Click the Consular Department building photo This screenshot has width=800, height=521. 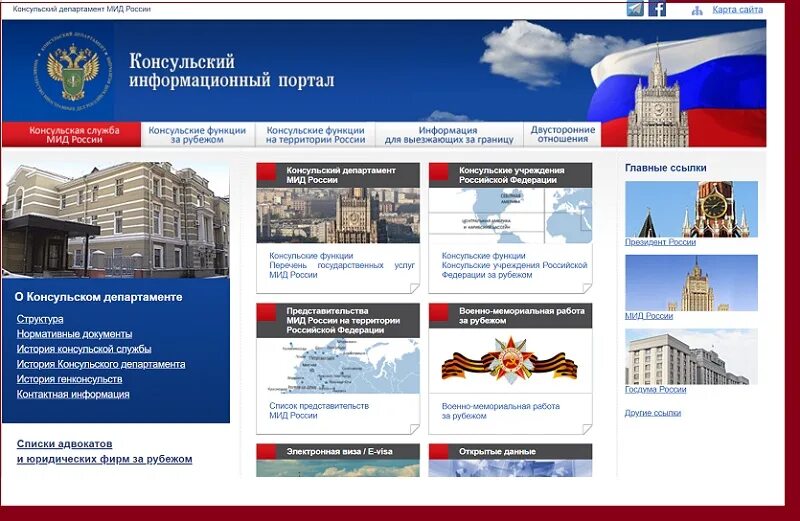tap(116, 220)
